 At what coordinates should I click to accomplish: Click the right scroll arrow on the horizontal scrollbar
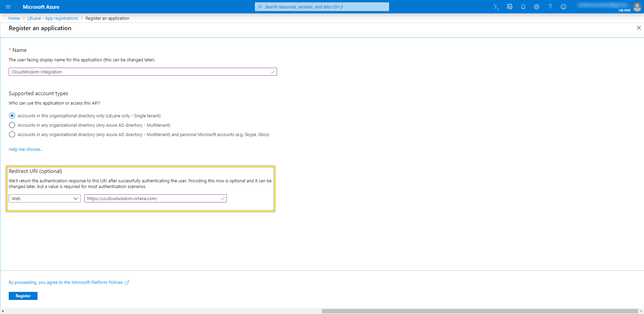641,311
